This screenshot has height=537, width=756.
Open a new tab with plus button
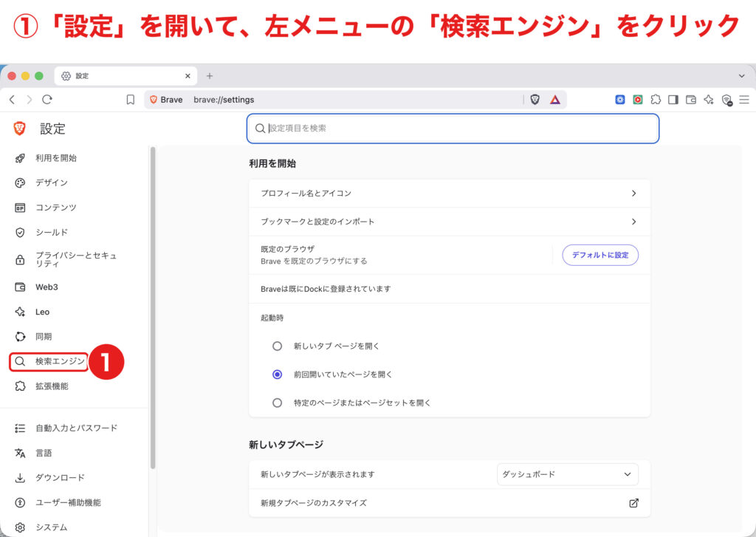[x=209, y=76]
